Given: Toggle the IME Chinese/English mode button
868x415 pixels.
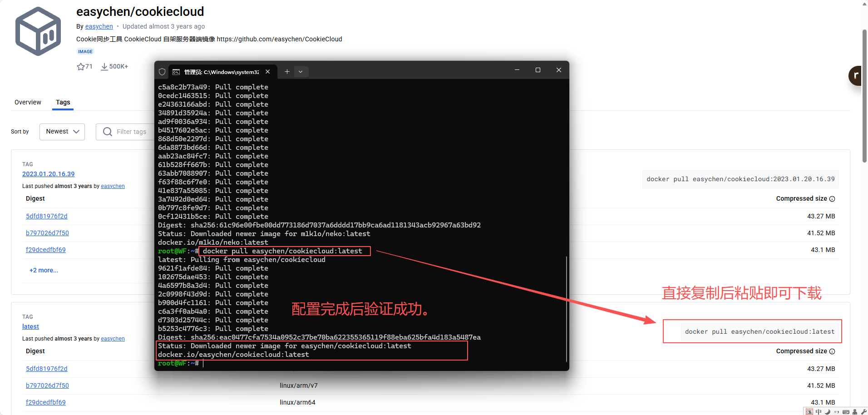Looking at the screenshot, I should click(819, 412).
